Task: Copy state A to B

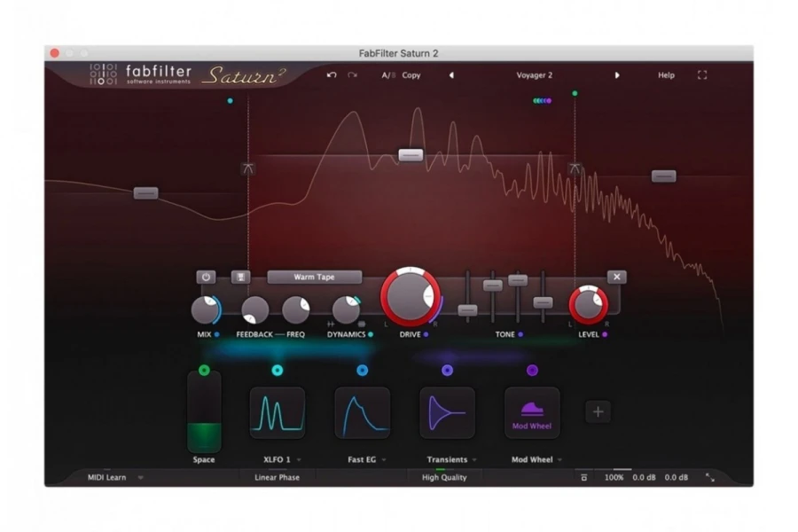Action: point(411,74)
